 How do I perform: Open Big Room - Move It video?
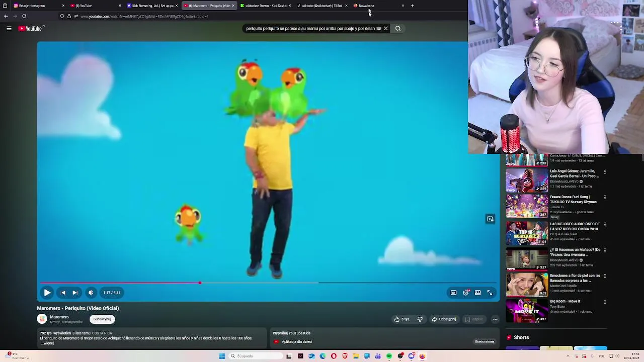click(x=527, y=311)
